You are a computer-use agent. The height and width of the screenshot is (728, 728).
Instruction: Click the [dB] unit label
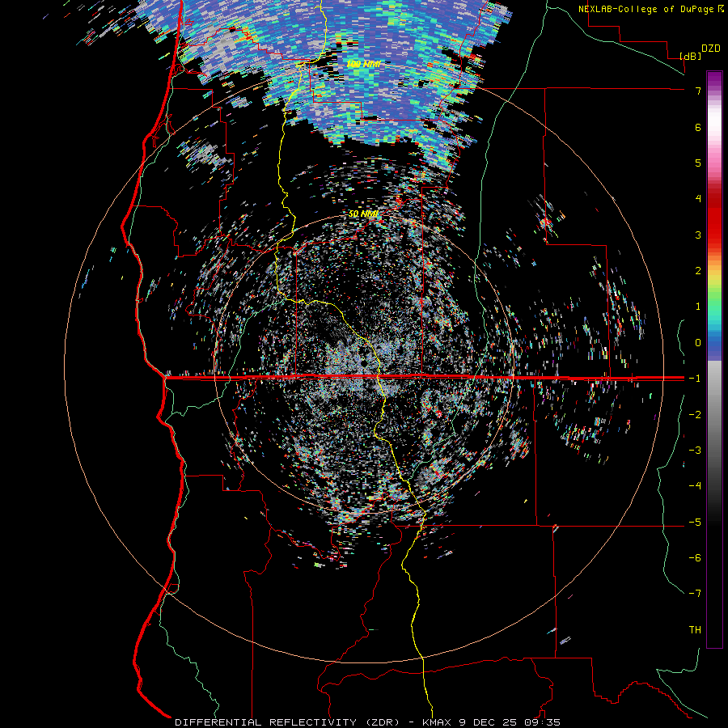690,56
